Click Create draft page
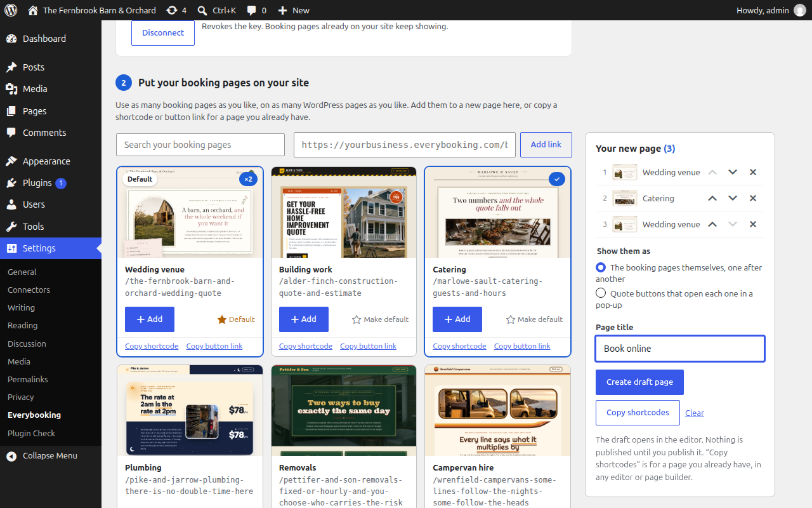 639,382
